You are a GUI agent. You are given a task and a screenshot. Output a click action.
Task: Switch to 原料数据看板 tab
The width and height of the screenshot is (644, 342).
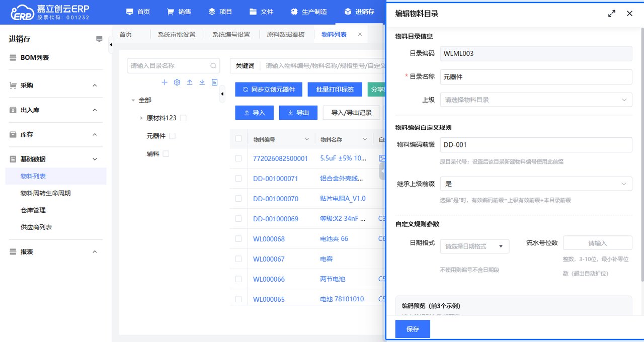coord(286,34)
